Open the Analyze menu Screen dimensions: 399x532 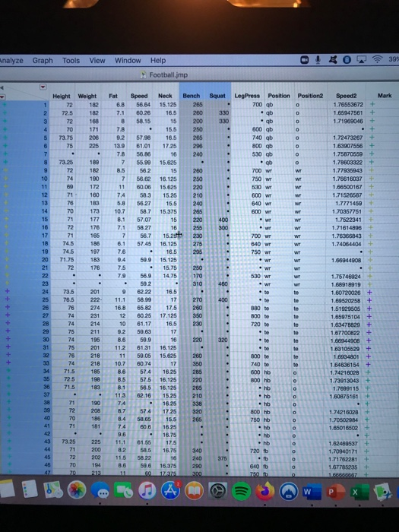(11, 61)
